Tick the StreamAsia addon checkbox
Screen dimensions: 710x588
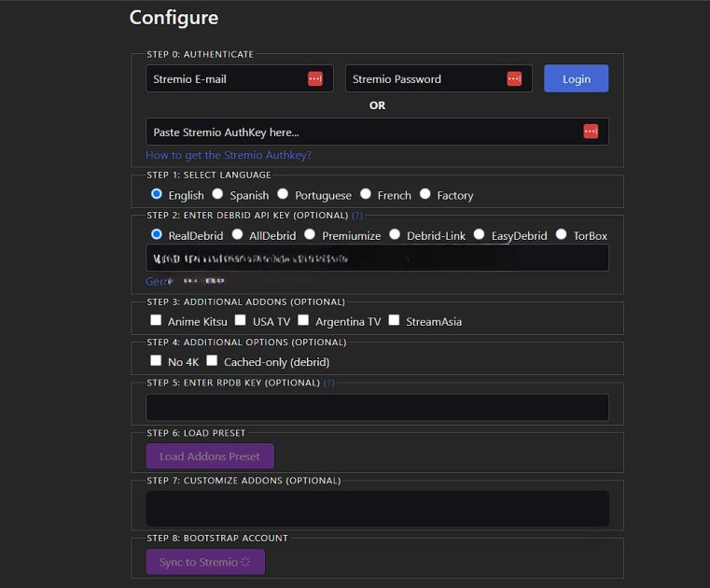coord(394,320)
